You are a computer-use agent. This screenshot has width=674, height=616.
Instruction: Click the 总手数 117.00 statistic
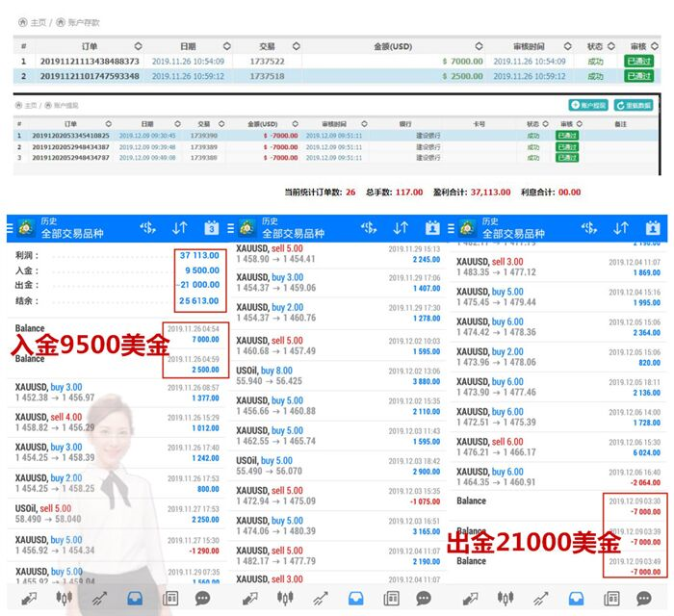pyautogui.click(x=394, y=192)
